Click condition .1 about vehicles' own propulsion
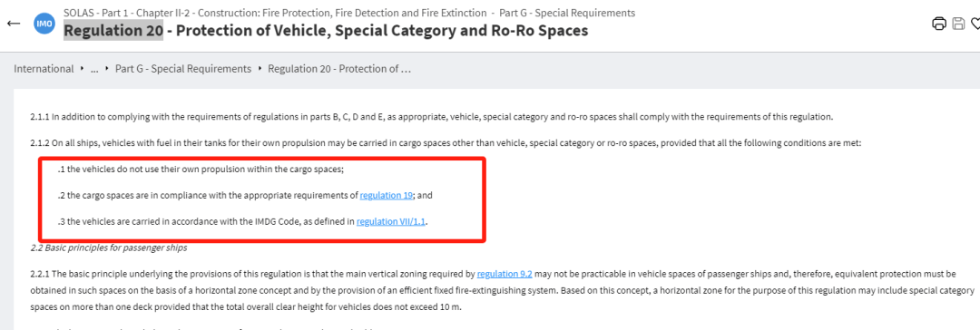Screen dimensions: 980x330 (201, 170)
